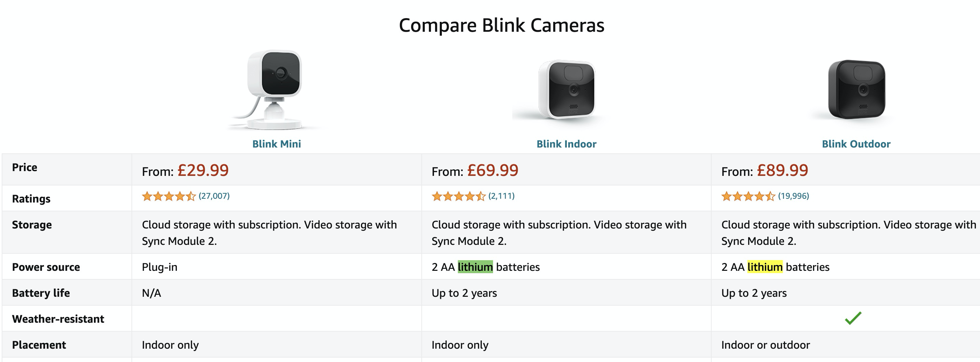Click the £89.99 Blink Outdoor price
The height and width of the screenshot is (362, 980).
[782, 170]
